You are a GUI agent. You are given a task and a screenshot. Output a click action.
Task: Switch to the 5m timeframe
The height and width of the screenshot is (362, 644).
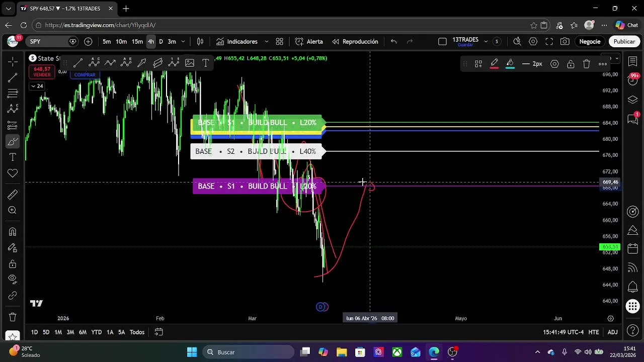107,42
